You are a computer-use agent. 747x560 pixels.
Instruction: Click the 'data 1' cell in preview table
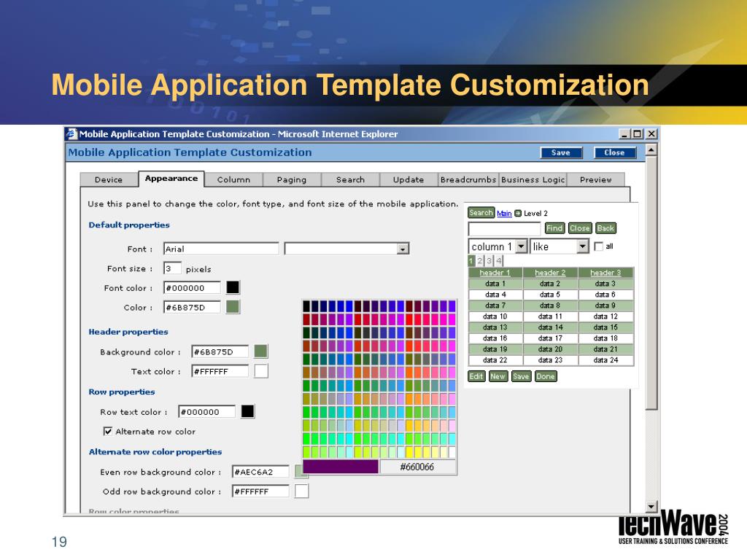click(x=495, y=284)
